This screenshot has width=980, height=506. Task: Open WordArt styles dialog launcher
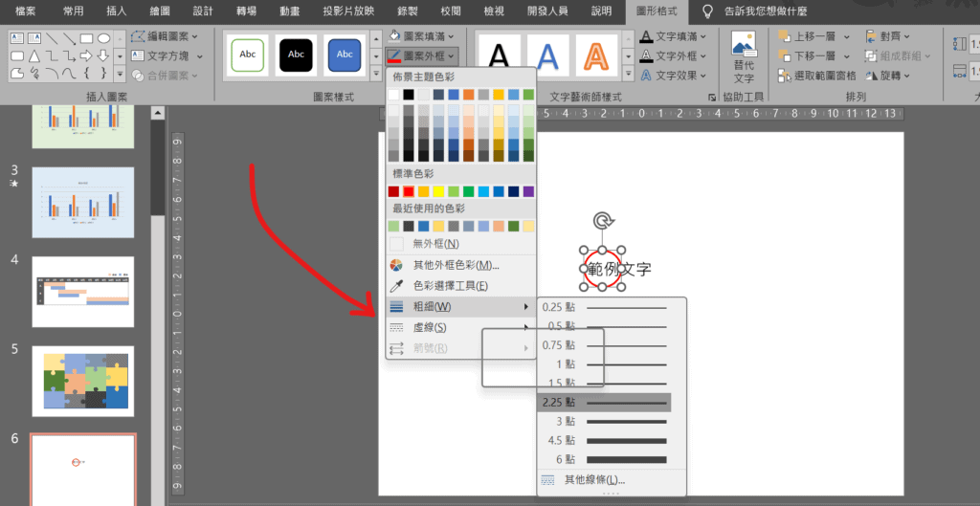click(711, 98)
